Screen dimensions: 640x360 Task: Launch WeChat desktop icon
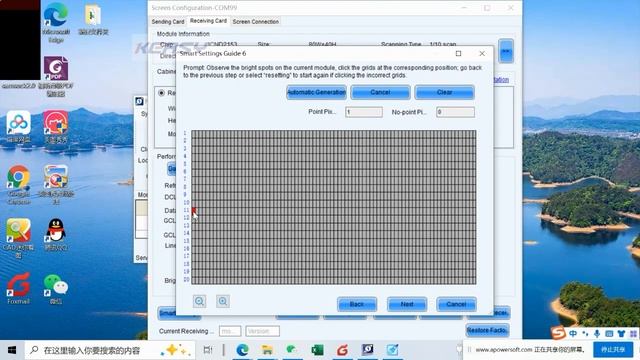click(x=56, y=288)
